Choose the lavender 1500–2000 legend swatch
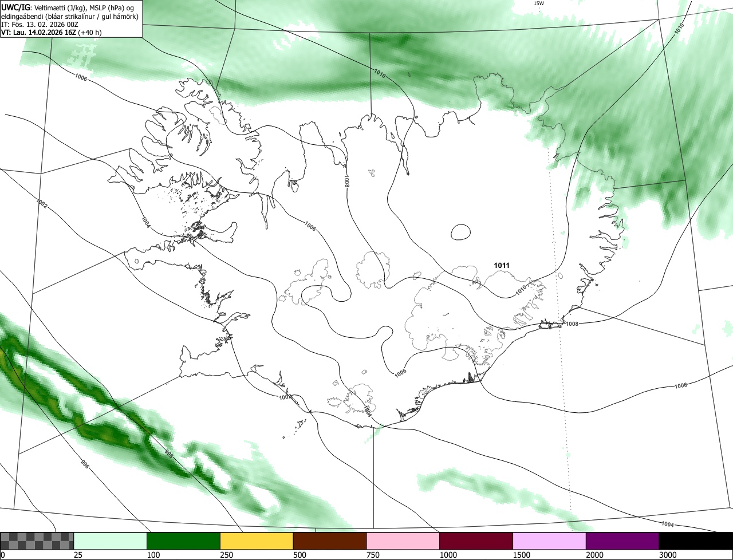 pyautogui.click(x=550, y=541)
